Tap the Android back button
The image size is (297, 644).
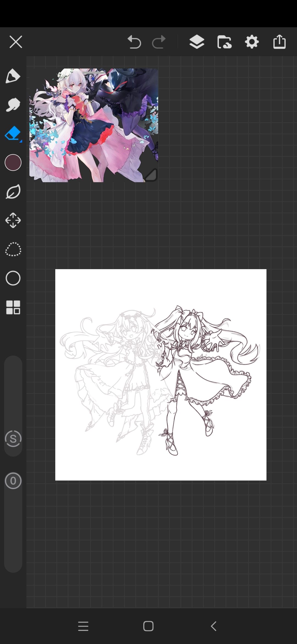click(214, 626)
